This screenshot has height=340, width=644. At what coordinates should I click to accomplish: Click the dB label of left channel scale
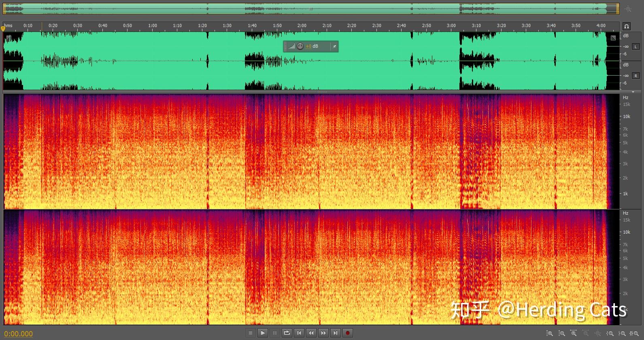[626, 36]
